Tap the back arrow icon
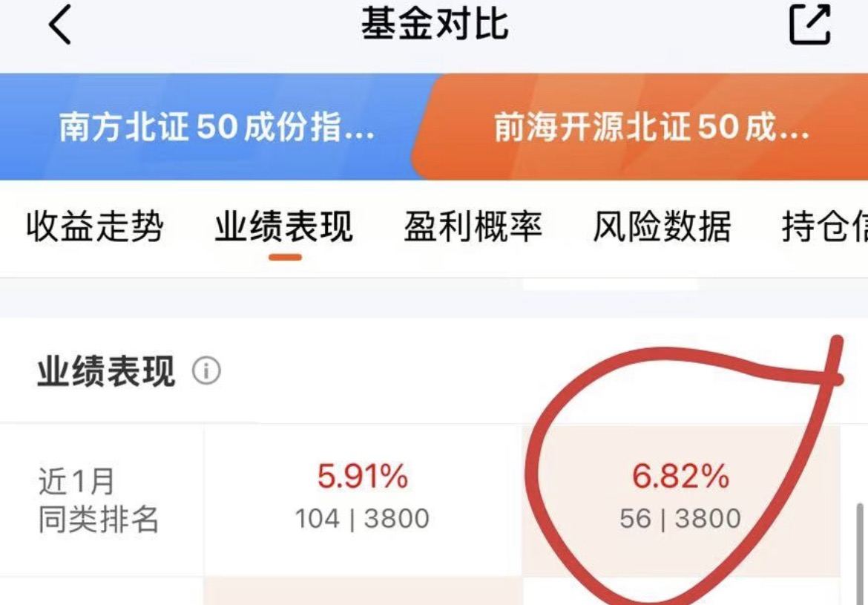This screenshot has width=868, height=605. point(60,24)
